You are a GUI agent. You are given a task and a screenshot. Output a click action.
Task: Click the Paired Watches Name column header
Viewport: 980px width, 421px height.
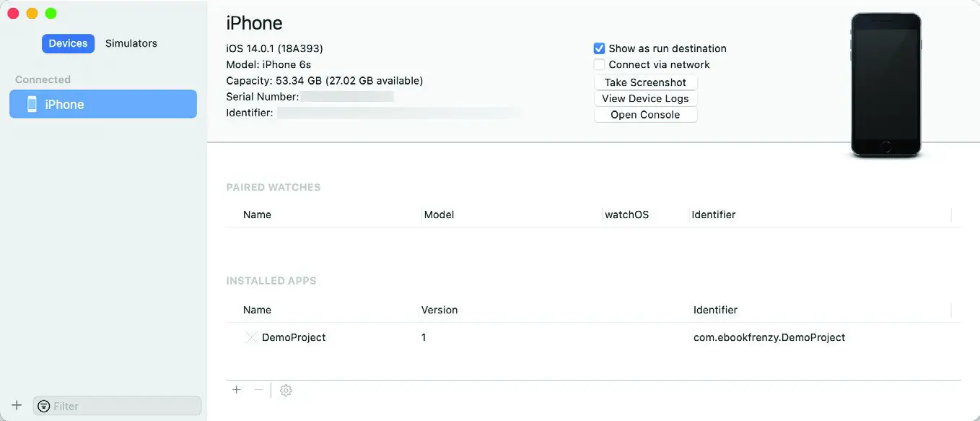257,214
